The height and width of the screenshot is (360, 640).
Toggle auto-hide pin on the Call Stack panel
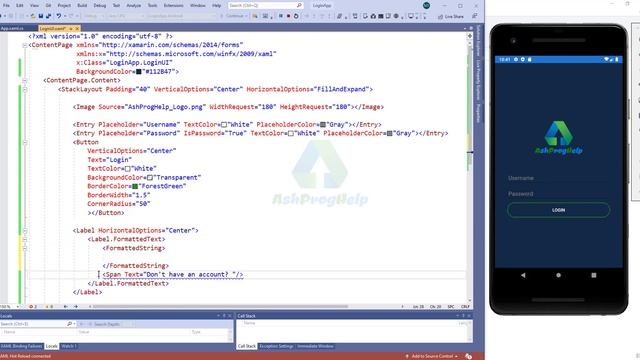pos(463,316)
